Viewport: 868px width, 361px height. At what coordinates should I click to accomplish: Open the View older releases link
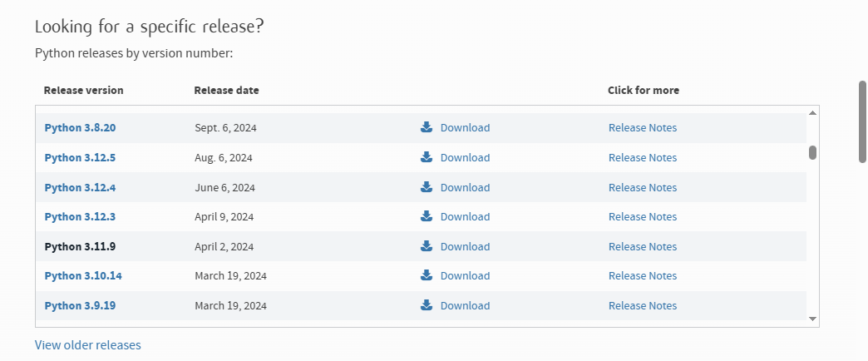(88, 345)
